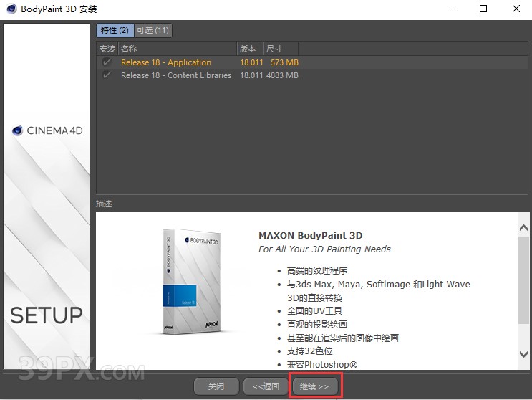Click the 继续 >> button to proceed
The width and height of the screenshot is (532, 400).
pyautogui.click(x=315, y=386)
